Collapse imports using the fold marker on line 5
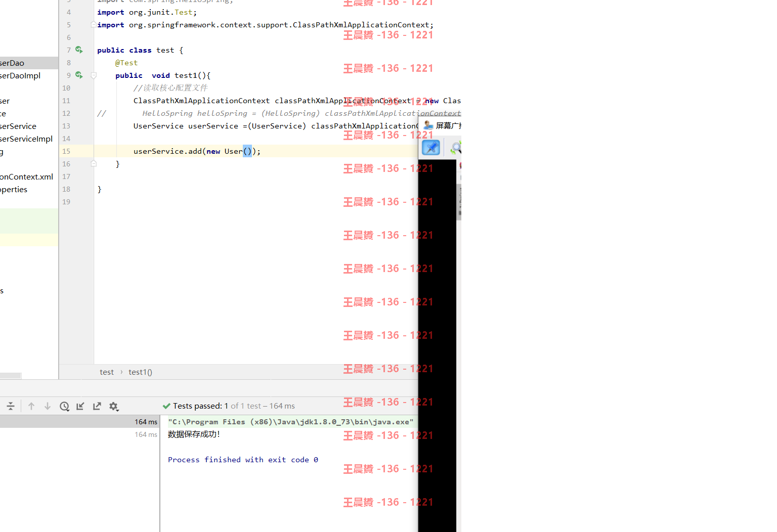Screen dimensions: 777x532 [94, 24]
